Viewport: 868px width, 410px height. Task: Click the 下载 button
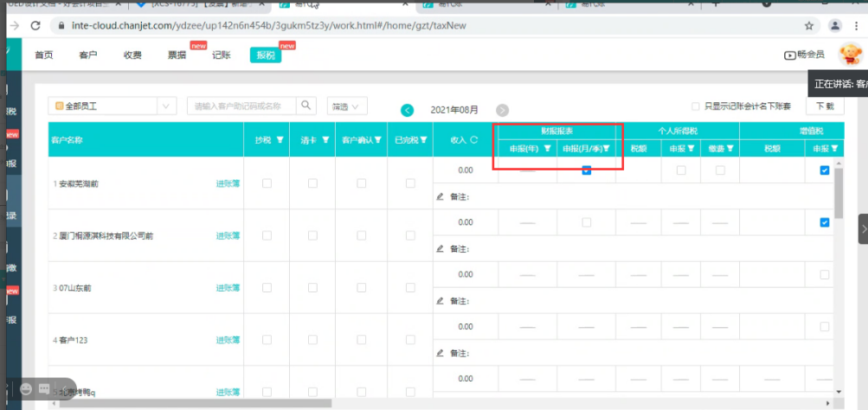click(824, 106)
